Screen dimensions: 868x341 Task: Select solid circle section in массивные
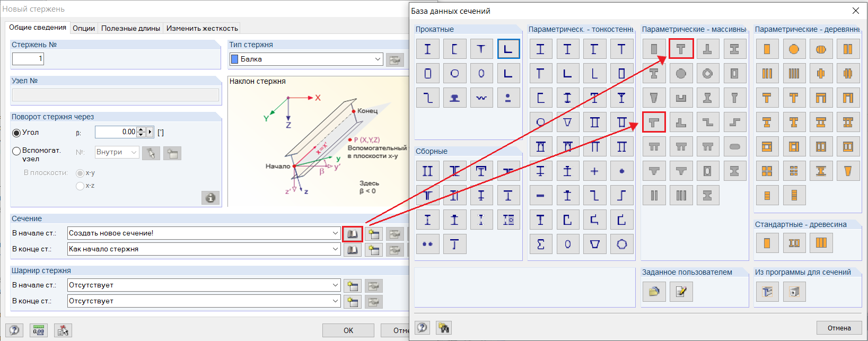pyautogui.click(x=681, y=74)
